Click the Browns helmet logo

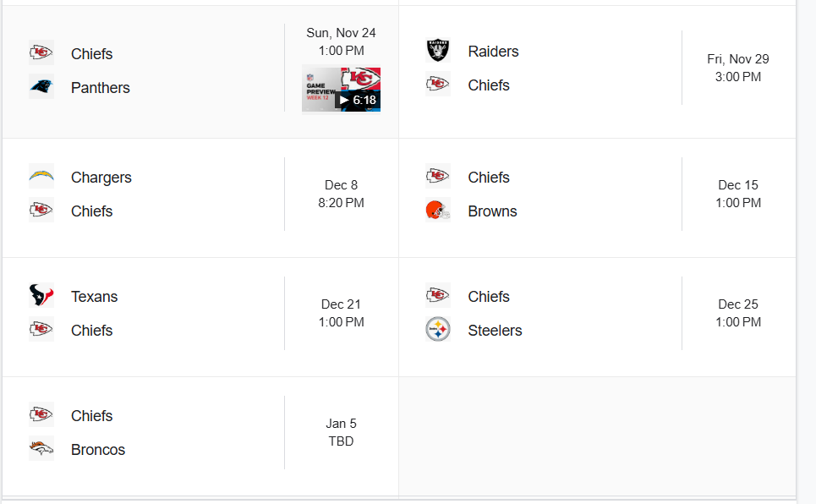pyautogui.click(x=438, y=211)
